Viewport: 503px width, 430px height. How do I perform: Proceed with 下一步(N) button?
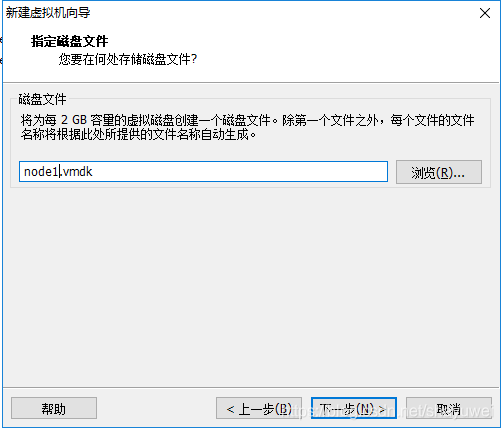click(354, 408)
